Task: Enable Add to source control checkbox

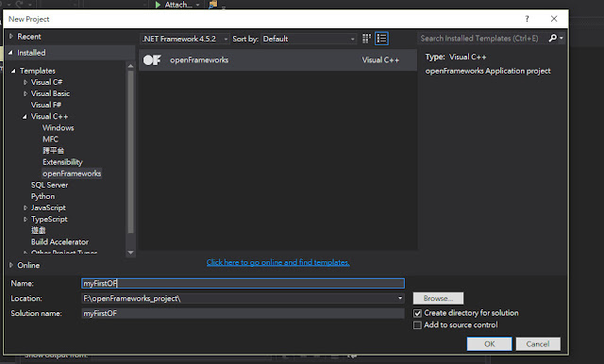Action: (417, 325)
